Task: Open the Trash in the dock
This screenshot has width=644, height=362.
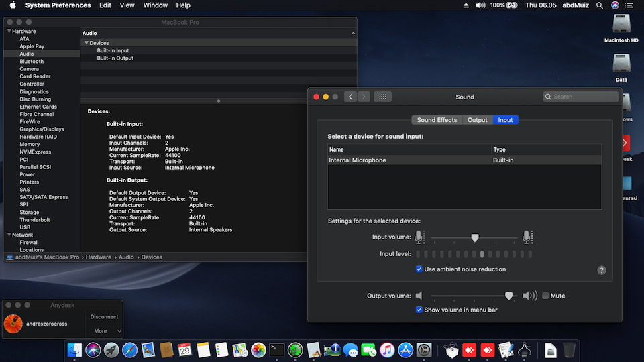Action: [x=569, y=349]
